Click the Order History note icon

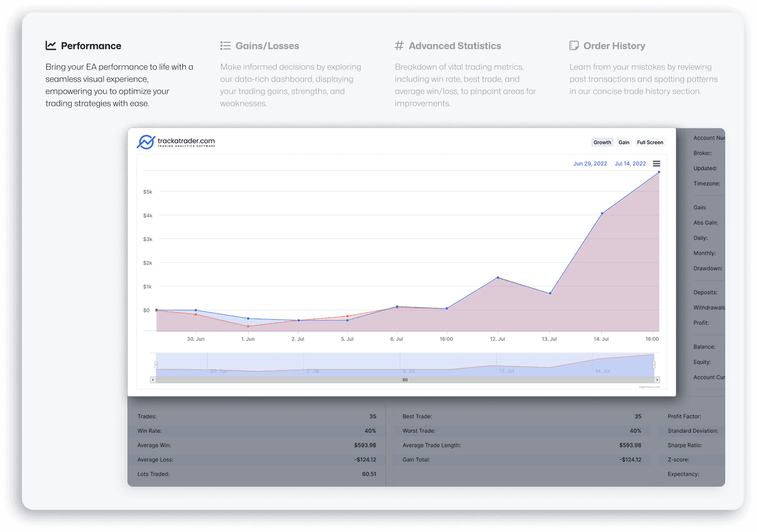(574, 46)
